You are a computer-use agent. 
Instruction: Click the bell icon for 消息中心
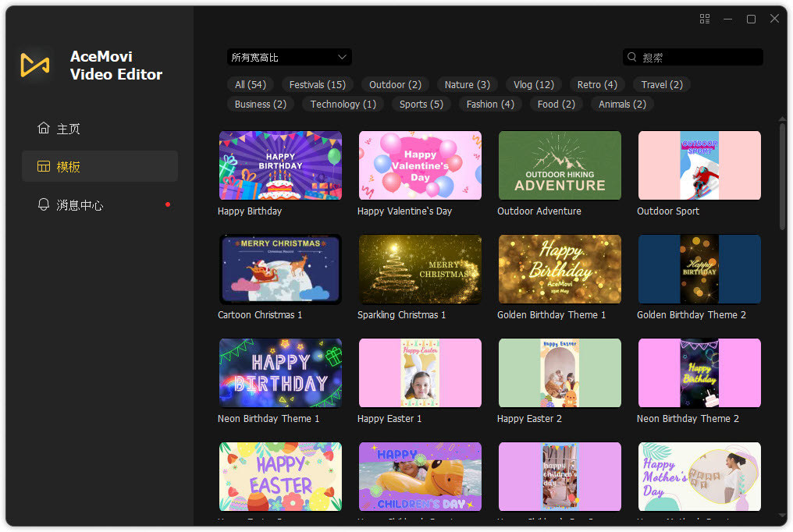pyautogui.click(x=44, y=204)
